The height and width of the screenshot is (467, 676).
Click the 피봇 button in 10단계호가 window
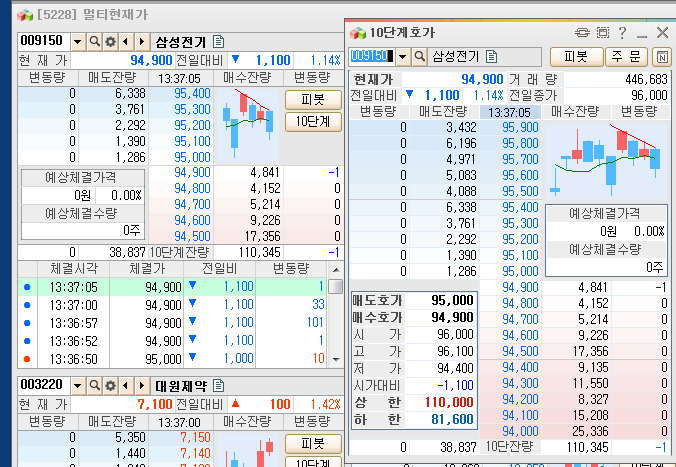576,56
